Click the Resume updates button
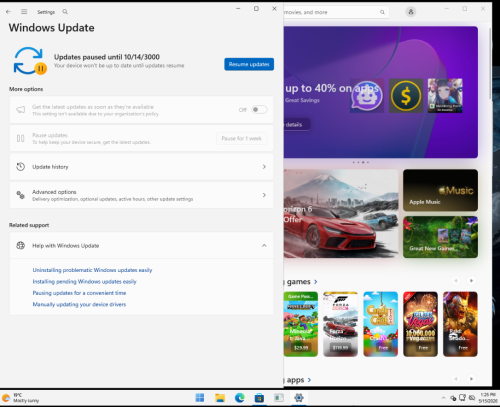The height and width of the screenshot is (407, 500). (x=249, y=64)
